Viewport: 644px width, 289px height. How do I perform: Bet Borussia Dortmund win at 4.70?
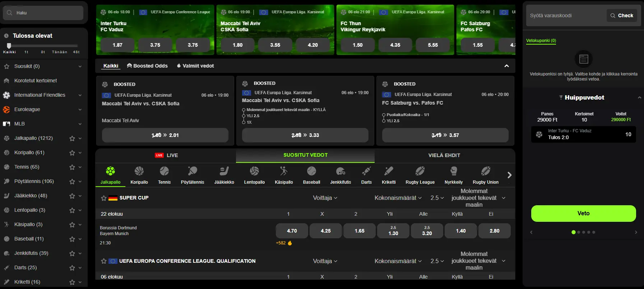tap(292, 231)
